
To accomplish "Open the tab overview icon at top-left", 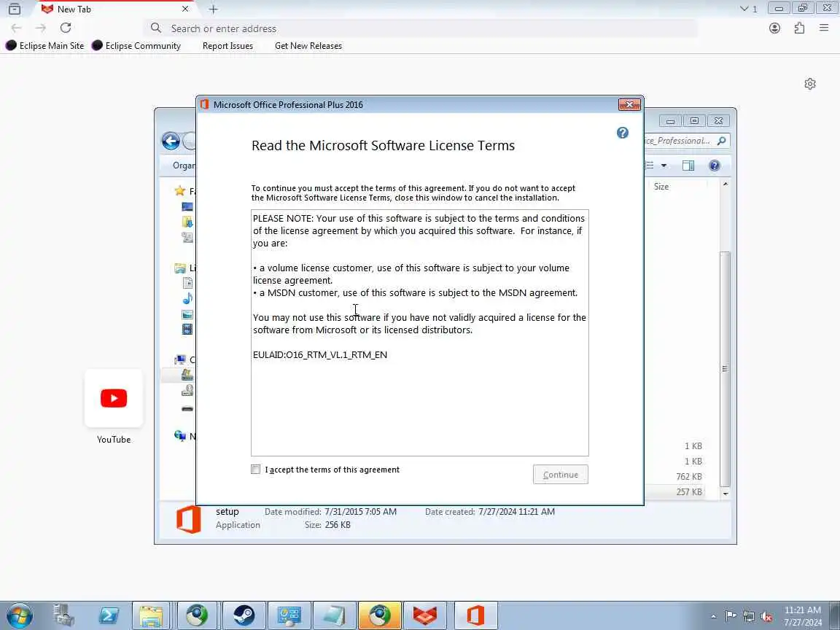I will tap(15, 9).
